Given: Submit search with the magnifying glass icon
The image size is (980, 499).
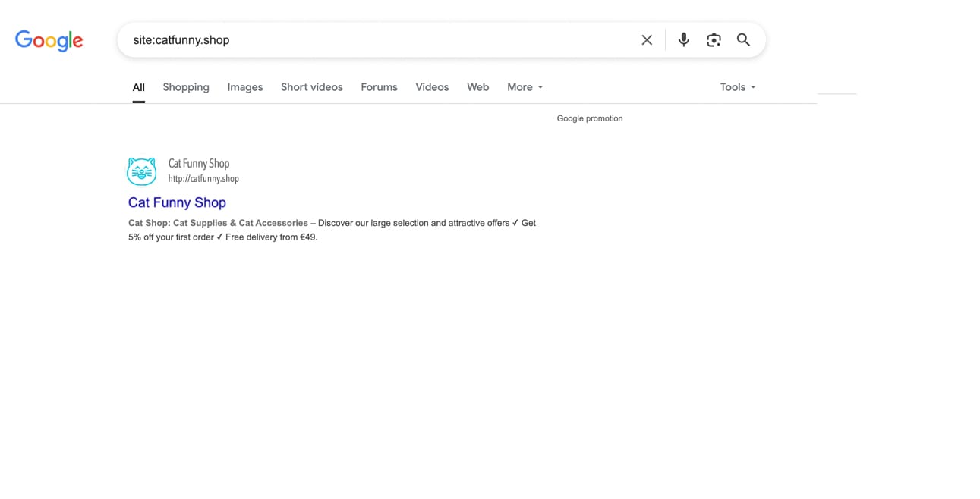Looking at the screenshot, I should coord(743,40).
